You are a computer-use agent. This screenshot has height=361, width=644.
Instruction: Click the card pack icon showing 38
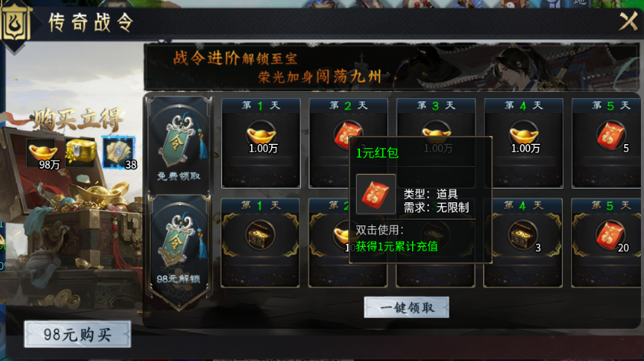[x=119, y=153]
